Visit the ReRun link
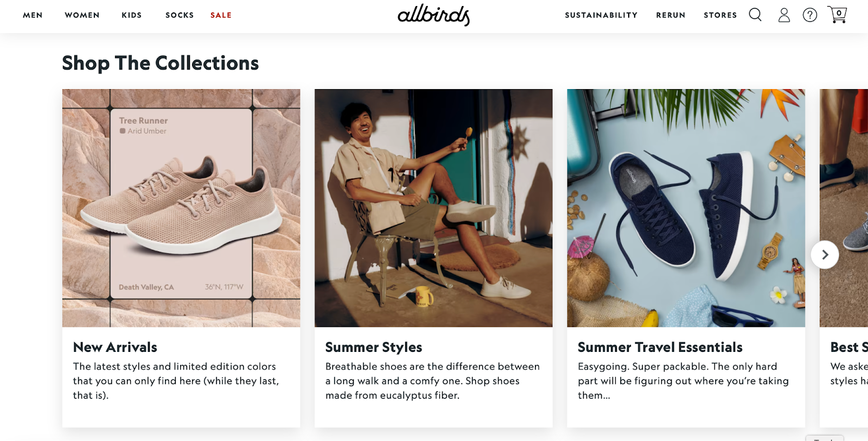Viewport: 868px width, 441px height. coord(671,15)
